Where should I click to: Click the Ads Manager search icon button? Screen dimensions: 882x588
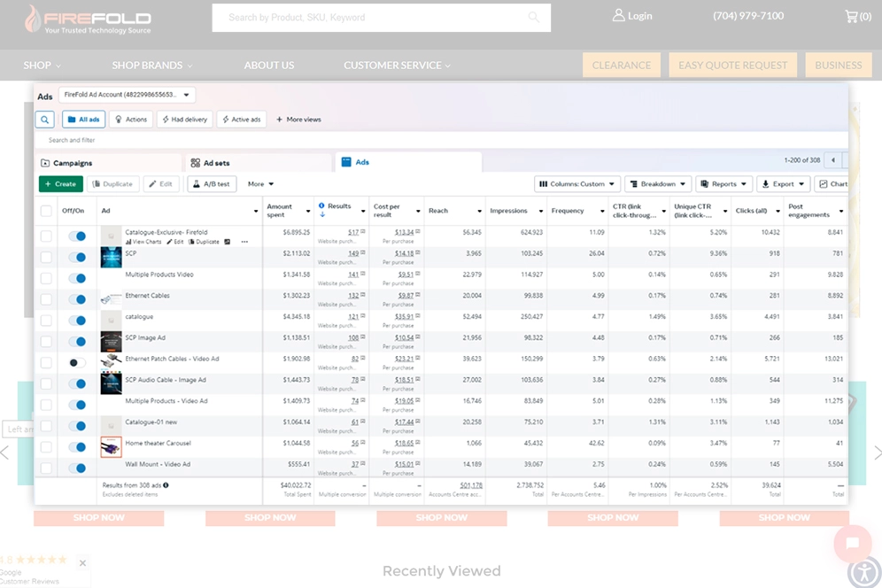pos(45,120)
